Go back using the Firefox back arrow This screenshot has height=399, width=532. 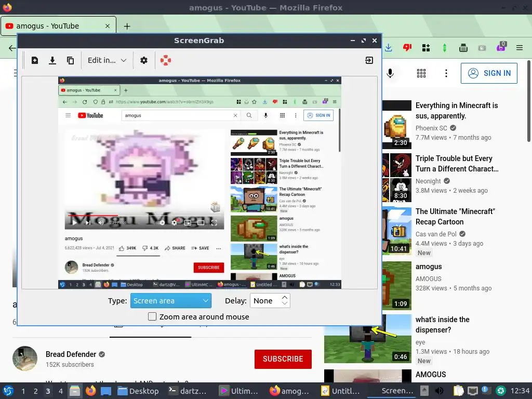pyautogui.click(x=12, y=48)
